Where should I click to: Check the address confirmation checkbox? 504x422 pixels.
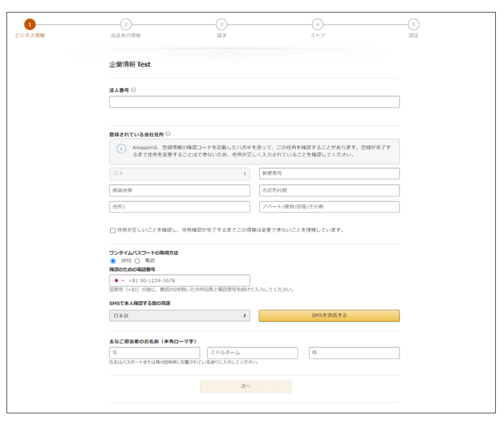click(113, 230)
